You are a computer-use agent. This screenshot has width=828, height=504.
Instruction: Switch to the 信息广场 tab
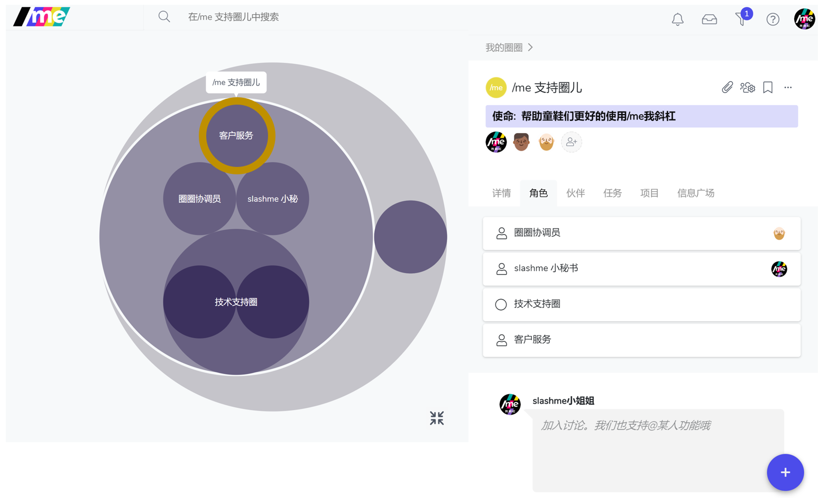click(x=696, y=193)
